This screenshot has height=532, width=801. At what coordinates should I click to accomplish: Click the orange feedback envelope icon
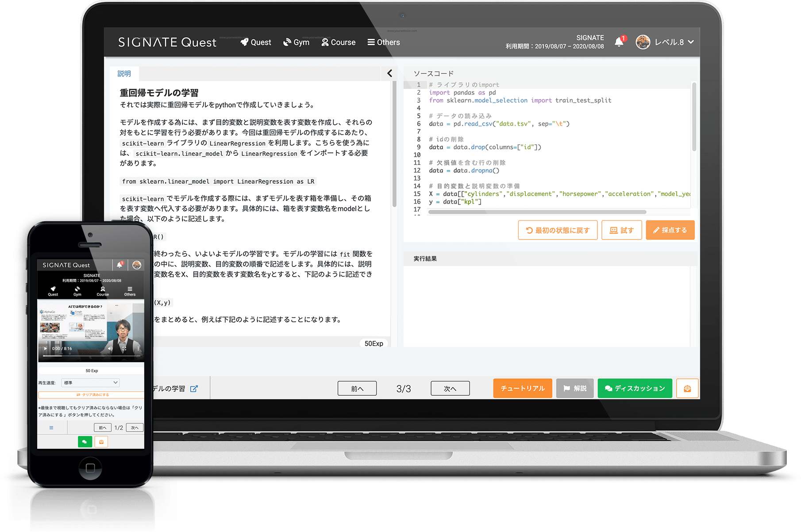pos(687,388)
